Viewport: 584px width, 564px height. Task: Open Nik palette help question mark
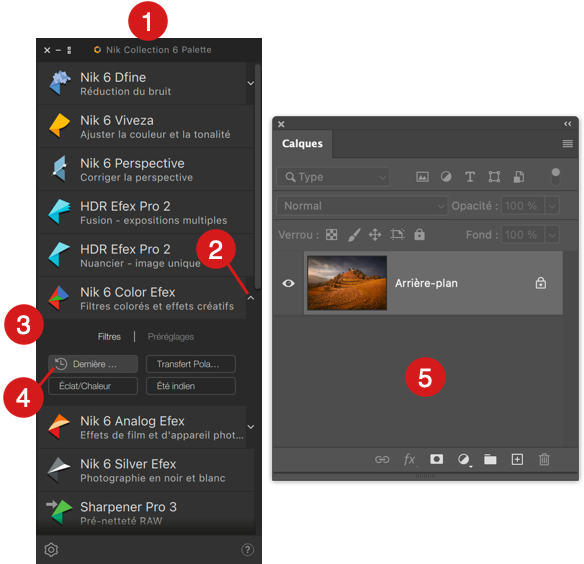248,550
